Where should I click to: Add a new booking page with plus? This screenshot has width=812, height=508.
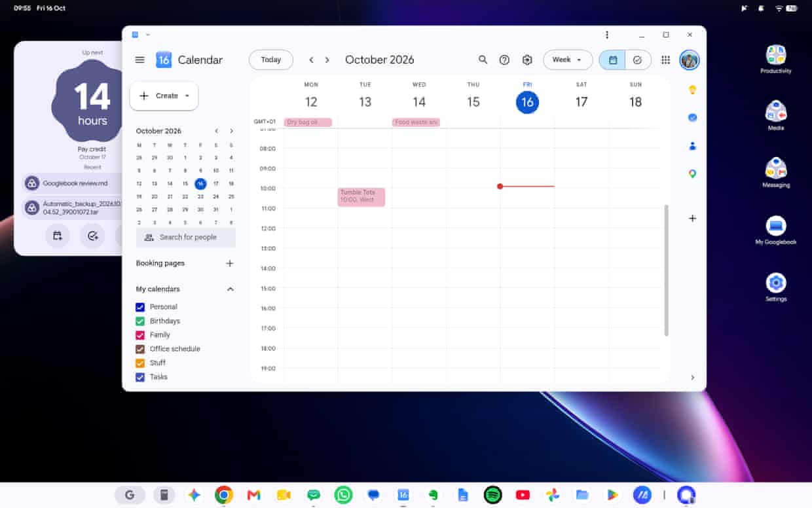[230, 263]
